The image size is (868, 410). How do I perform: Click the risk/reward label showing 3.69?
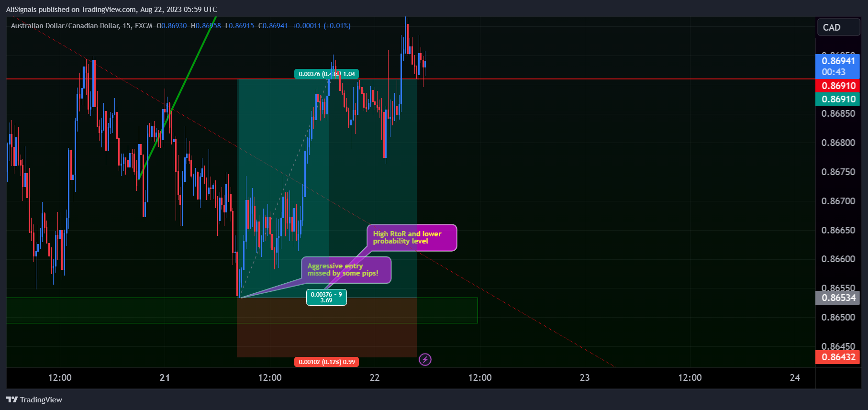[326, 298]
